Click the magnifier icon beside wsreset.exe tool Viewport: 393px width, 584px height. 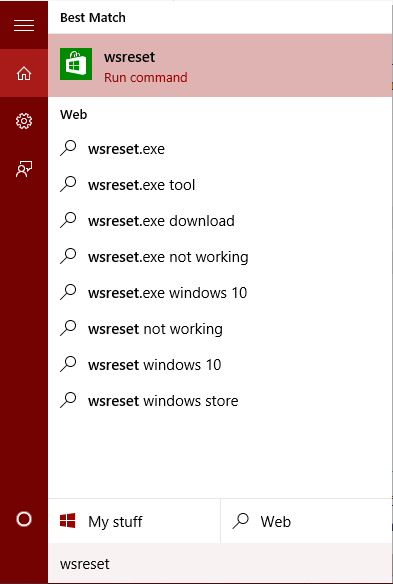pos(68,184)
